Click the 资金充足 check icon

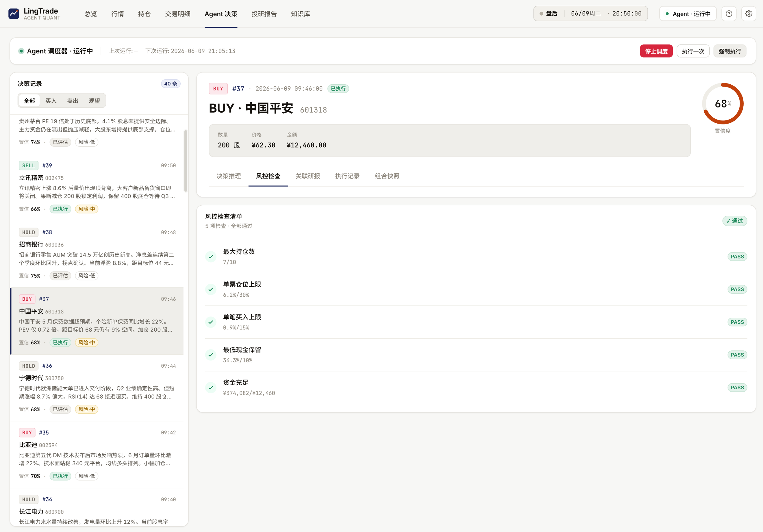point(211,388)
